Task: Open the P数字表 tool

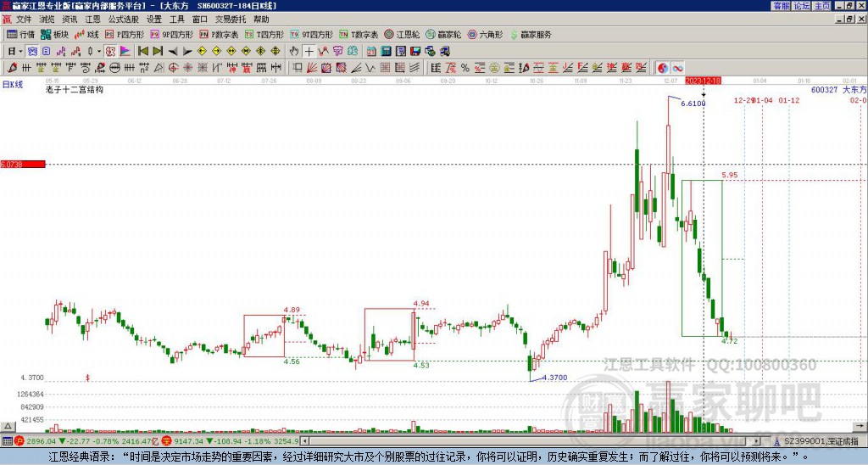Action: [220, 34]
